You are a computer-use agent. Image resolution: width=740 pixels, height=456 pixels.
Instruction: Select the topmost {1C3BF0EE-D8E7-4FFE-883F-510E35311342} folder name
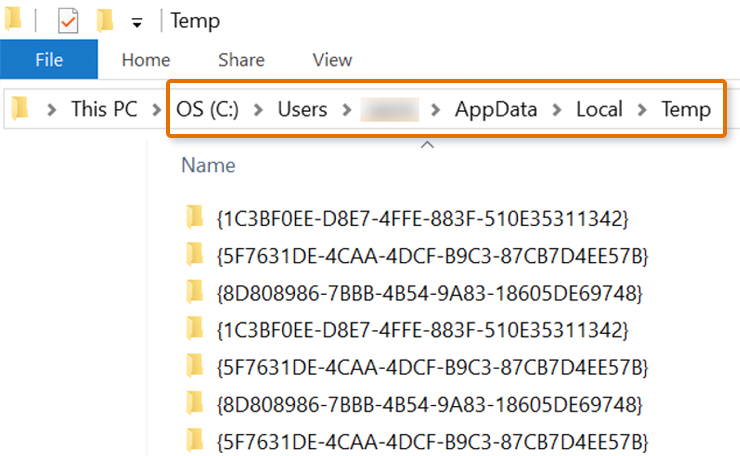tap(422, 219)
